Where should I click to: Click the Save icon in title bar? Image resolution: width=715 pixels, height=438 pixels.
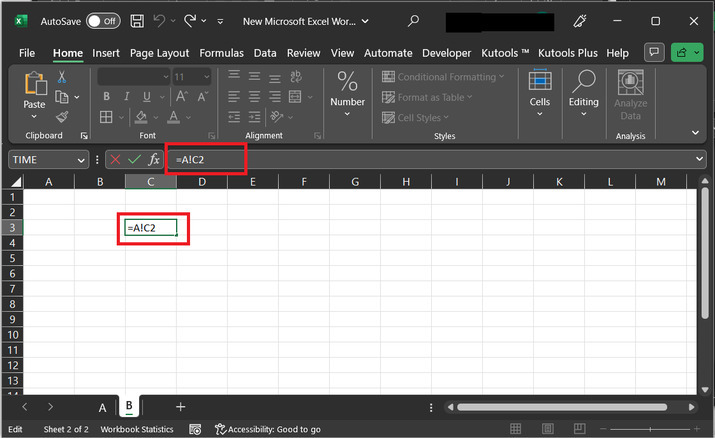coord(137,21)
